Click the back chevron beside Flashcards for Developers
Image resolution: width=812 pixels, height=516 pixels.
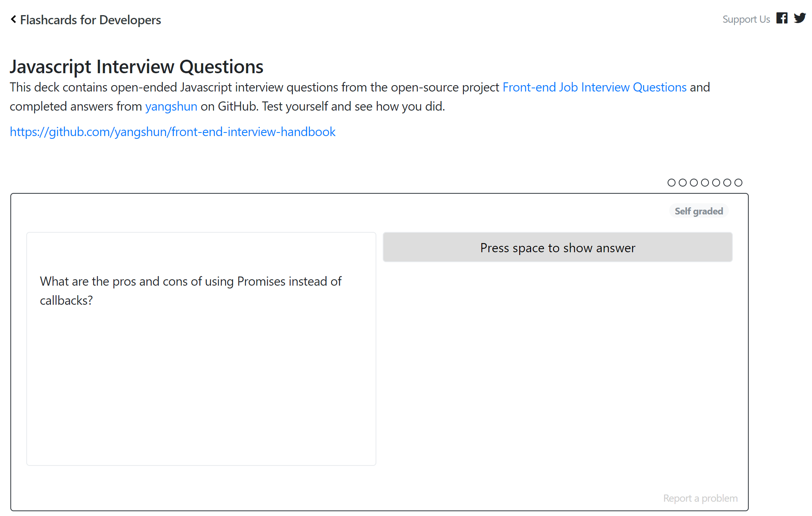(x=14, y=19)
